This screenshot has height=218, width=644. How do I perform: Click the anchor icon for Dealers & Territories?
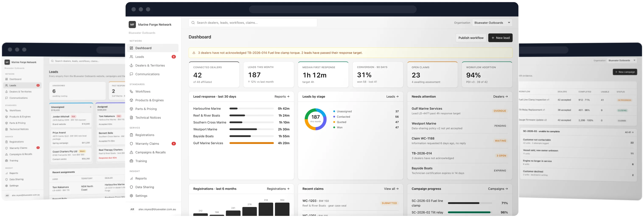click(131, 66)
